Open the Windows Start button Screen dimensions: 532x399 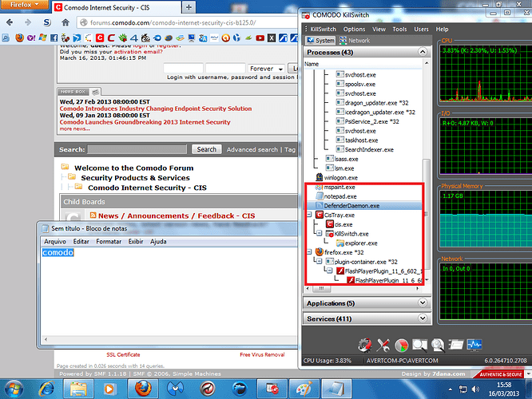[x=14, y=389]
